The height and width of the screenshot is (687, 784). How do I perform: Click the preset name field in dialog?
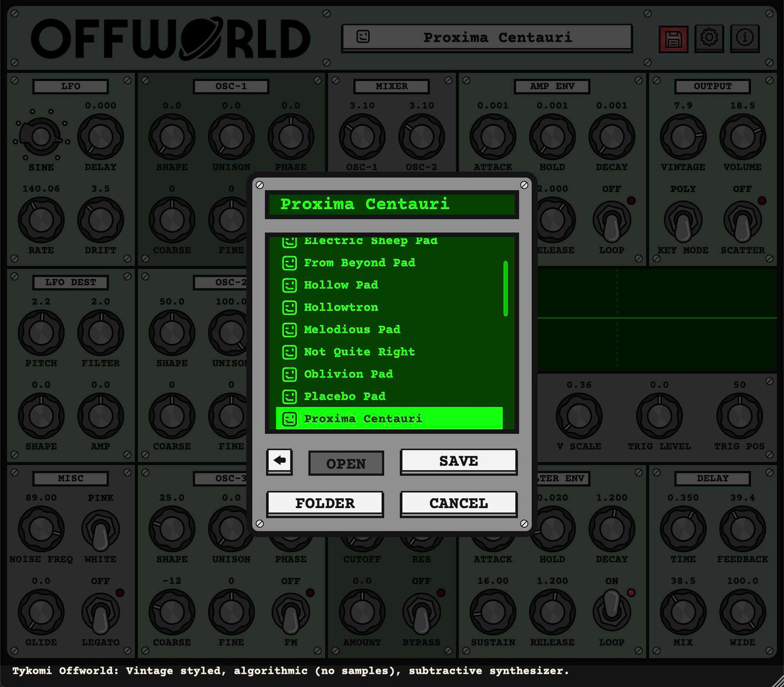[x=392, y=204]
